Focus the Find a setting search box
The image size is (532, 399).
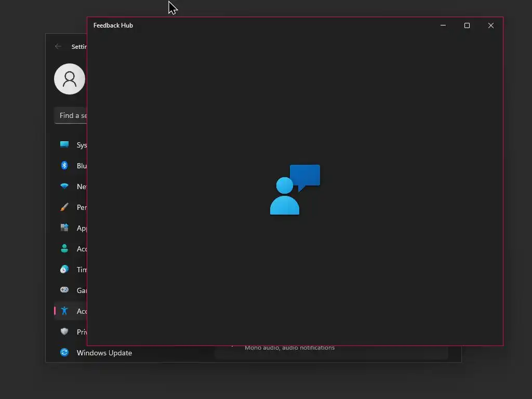71,115
